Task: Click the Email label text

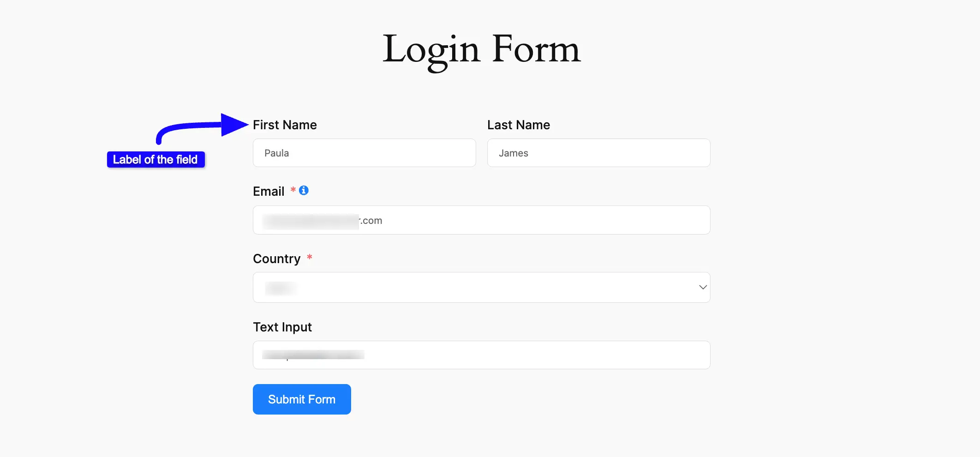Action: (269, 191)
